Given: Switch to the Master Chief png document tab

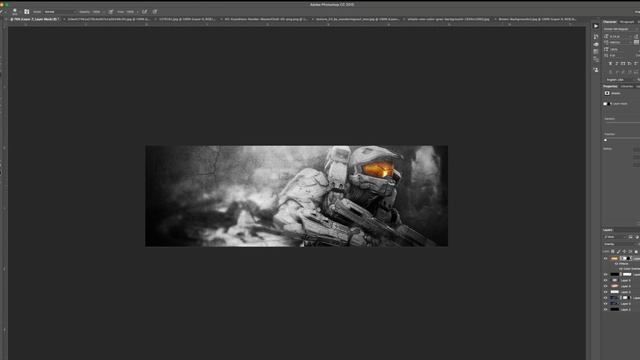Looking at the screenshot, I should (x=266, y=19).
